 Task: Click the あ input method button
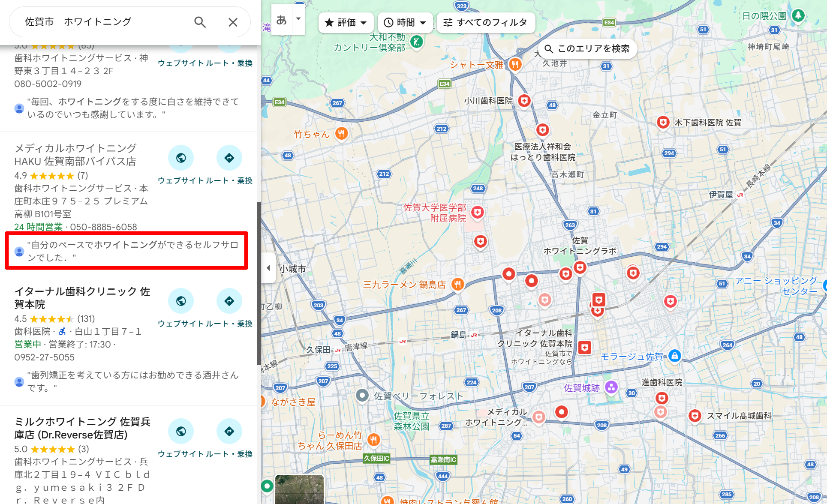point(282,20)
